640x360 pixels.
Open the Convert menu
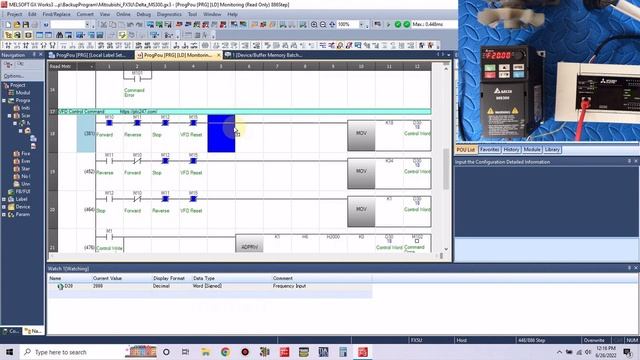tap(85, 14)
